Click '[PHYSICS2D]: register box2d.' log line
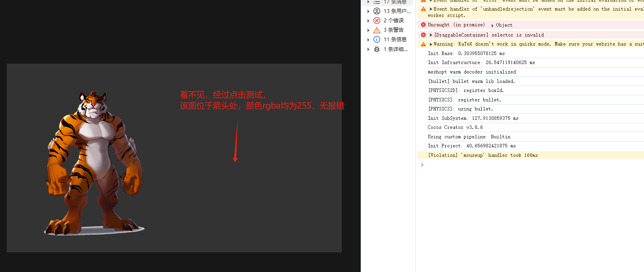This screenshot has width=644, height=272. tap(466, 90)
